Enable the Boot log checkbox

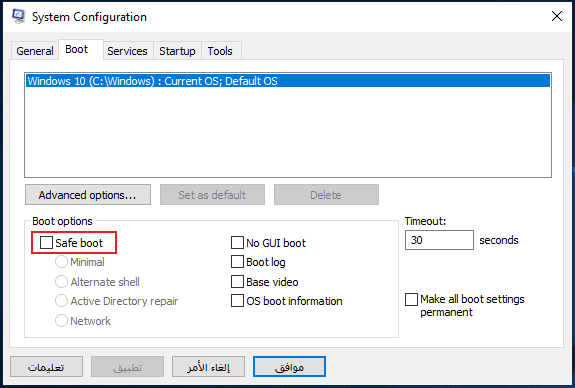(x=237, y=262)
